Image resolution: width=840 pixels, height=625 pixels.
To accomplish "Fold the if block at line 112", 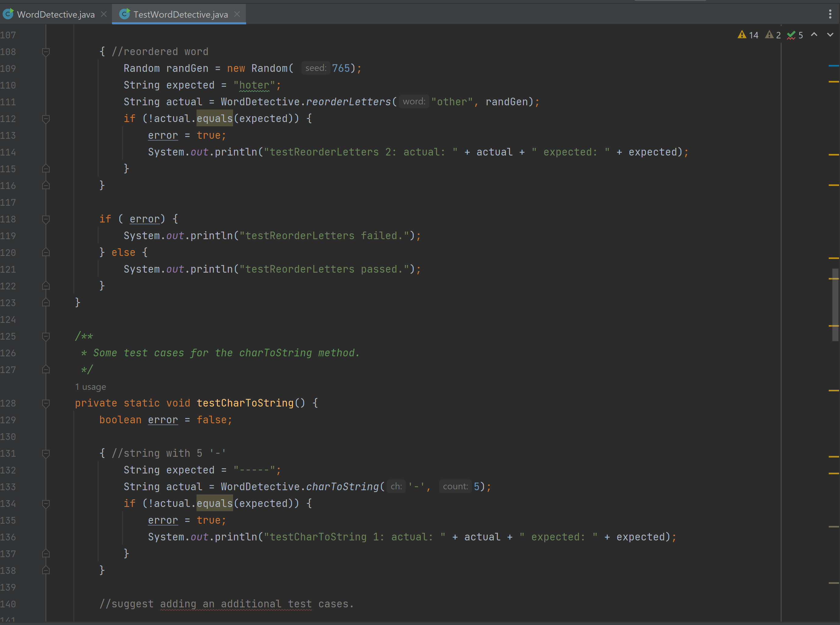I will coord(46,119).
